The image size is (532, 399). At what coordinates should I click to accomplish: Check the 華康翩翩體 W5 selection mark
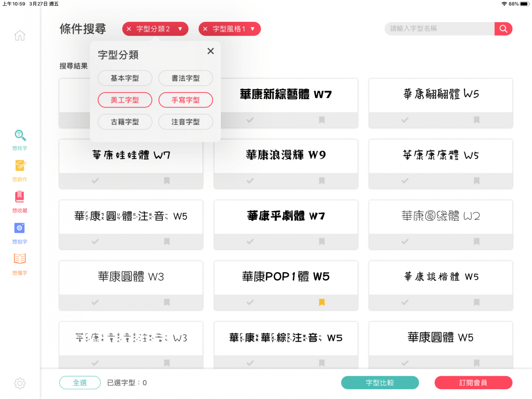(x=405, y=120)
